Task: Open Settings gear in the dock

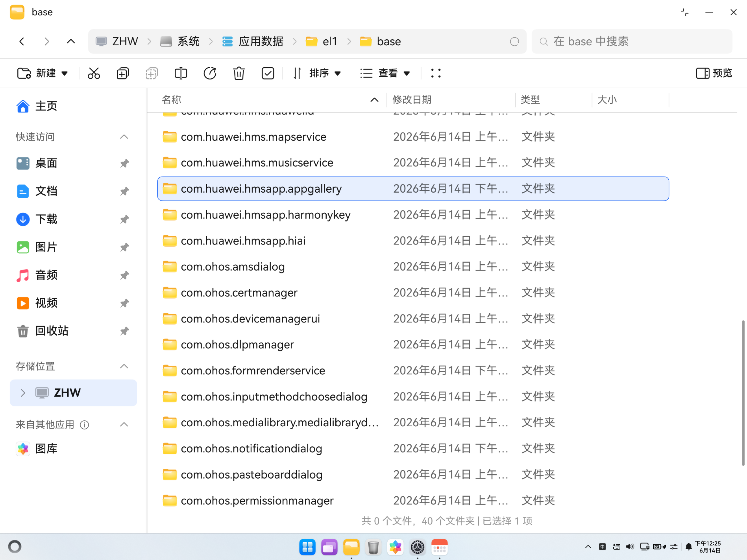Action: (417, 547)
